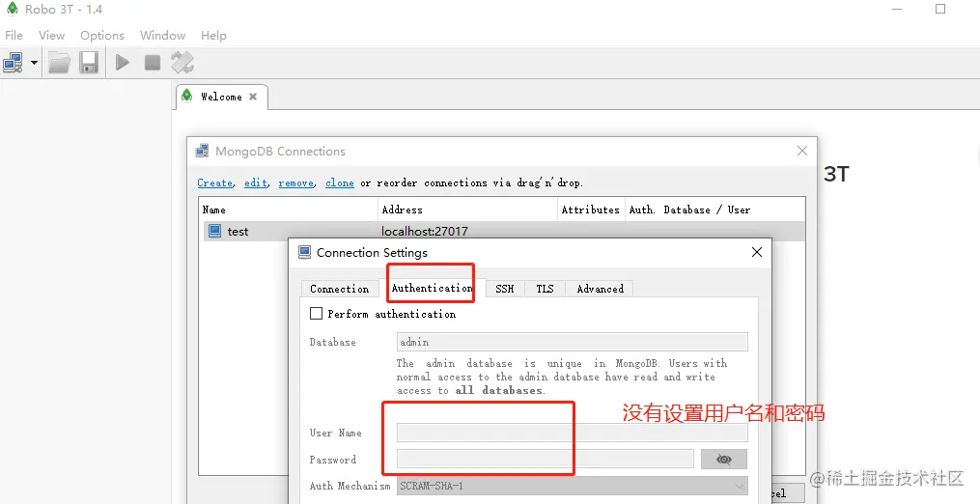Click the edit link

[256, 182]
